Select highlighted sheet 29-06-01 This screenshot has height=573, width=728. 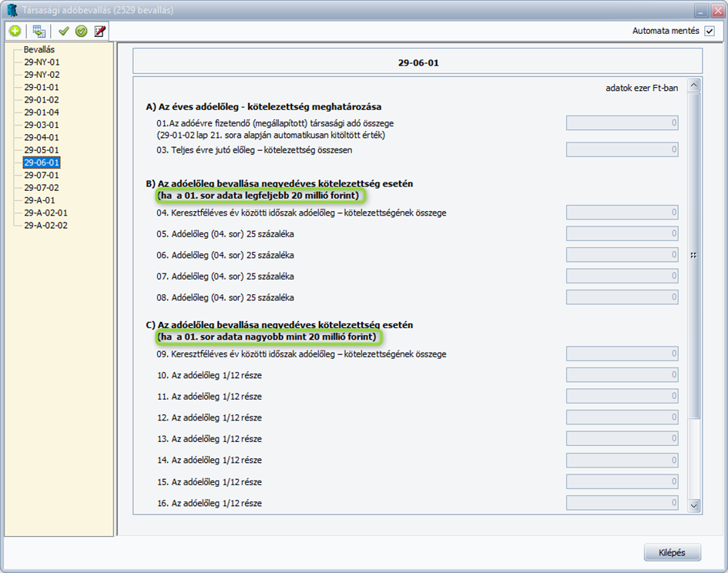42,163
